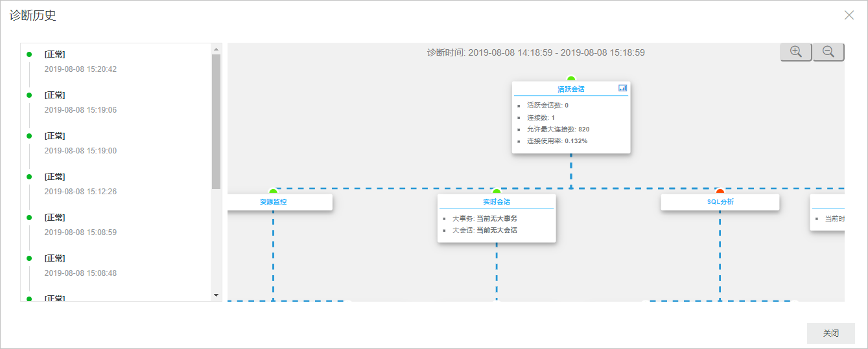
Task: Click the 诊断时间 range text
Action: point(535,52)
